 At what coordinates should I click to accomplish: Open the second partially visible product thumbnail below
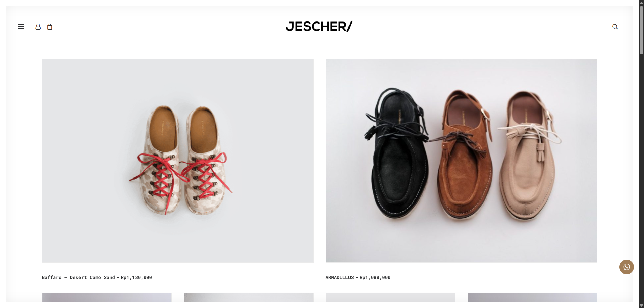pyautogui.click(x=249, y=297)
